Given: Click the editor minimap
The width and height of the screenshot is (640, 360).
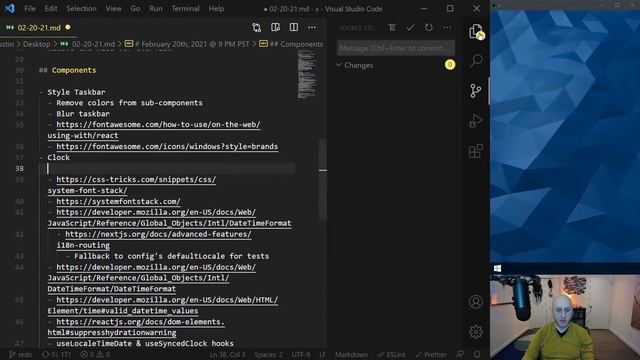Looking at the screenshot, I should [x=307, y=74].
